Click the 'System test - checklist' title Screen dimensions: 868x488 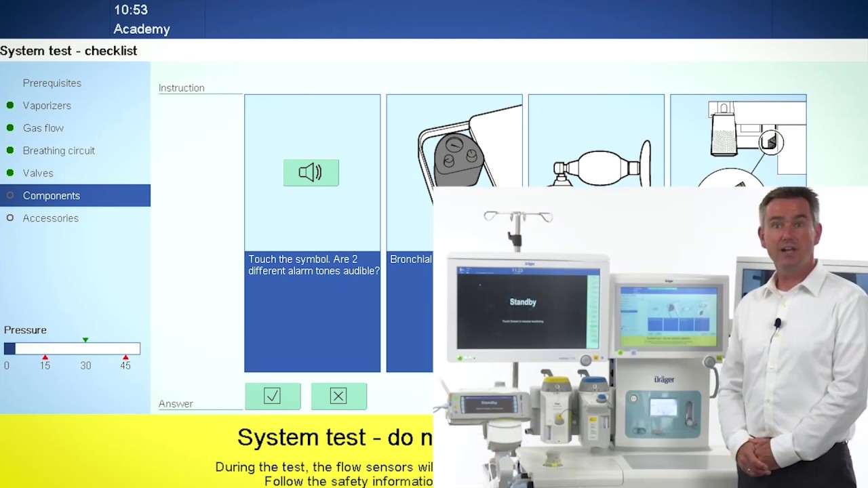[68, 51]
